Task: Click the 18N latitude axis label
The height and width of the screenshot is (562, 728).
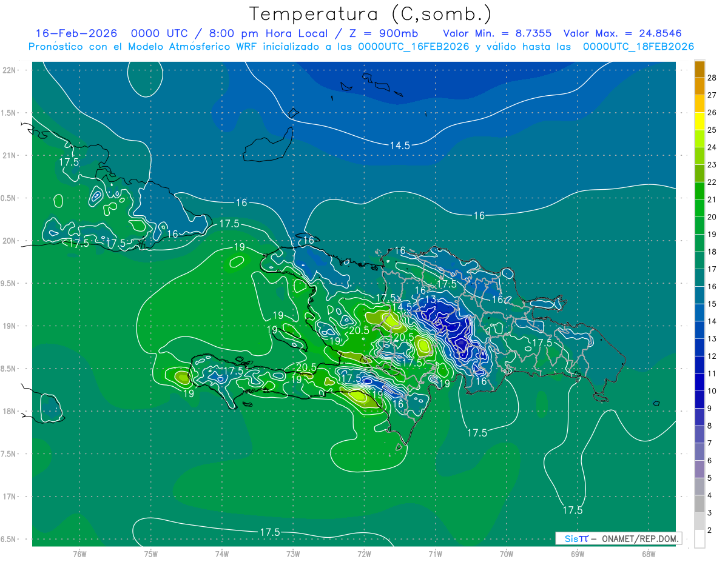Action: 10,412
